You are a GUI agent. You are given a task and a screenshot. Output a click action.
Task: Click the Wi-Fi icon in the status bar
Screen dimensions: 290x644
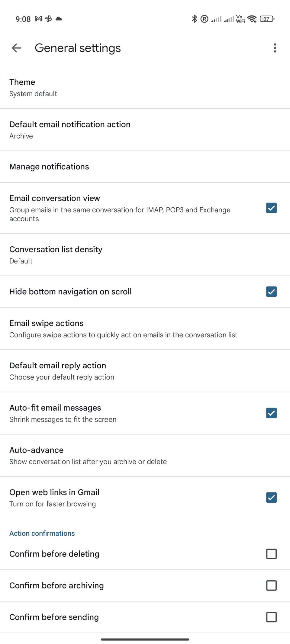pyautogui.click(x=252, y=19)
